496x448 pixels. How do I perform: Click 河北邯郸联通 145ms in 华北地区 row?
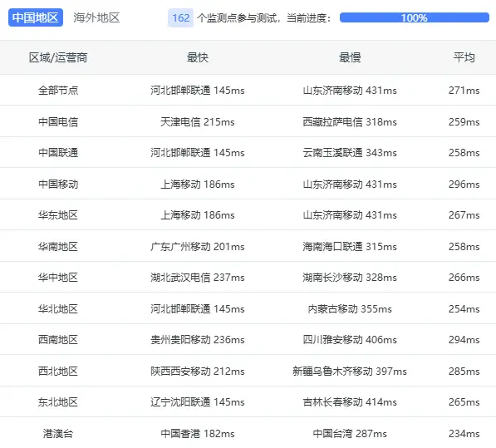[198, 309]
